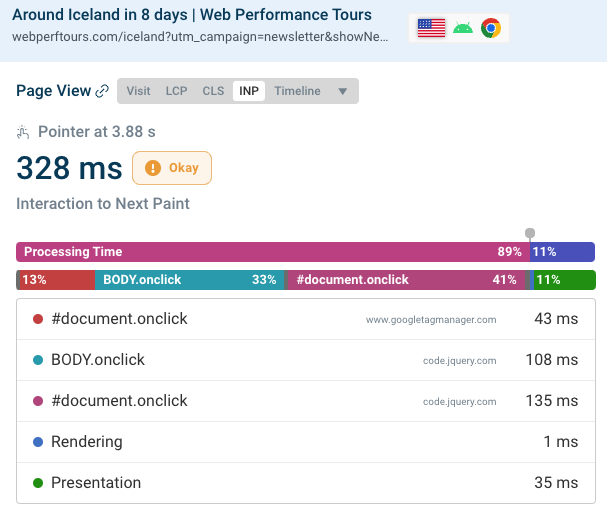Click the blue 11% bar segment
This screenshot has width=607, height=522.
pyautogui.click(x=562, y=252)
